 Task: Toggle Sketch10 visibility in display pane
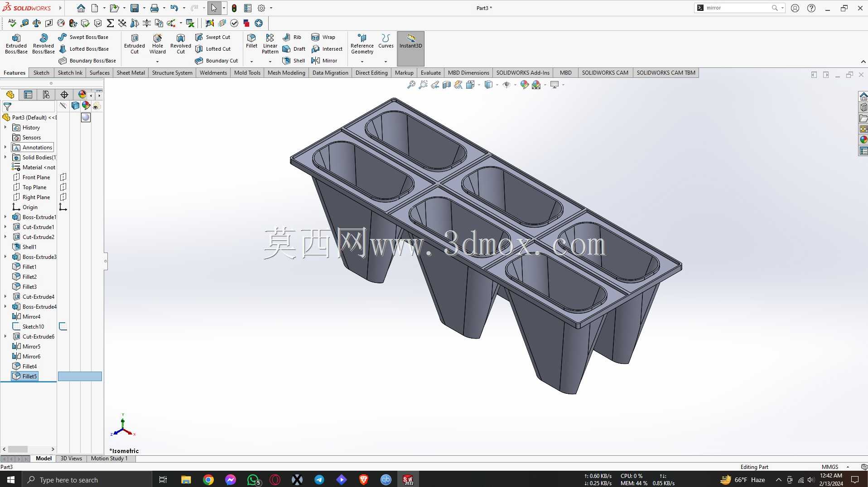point(63,326)
